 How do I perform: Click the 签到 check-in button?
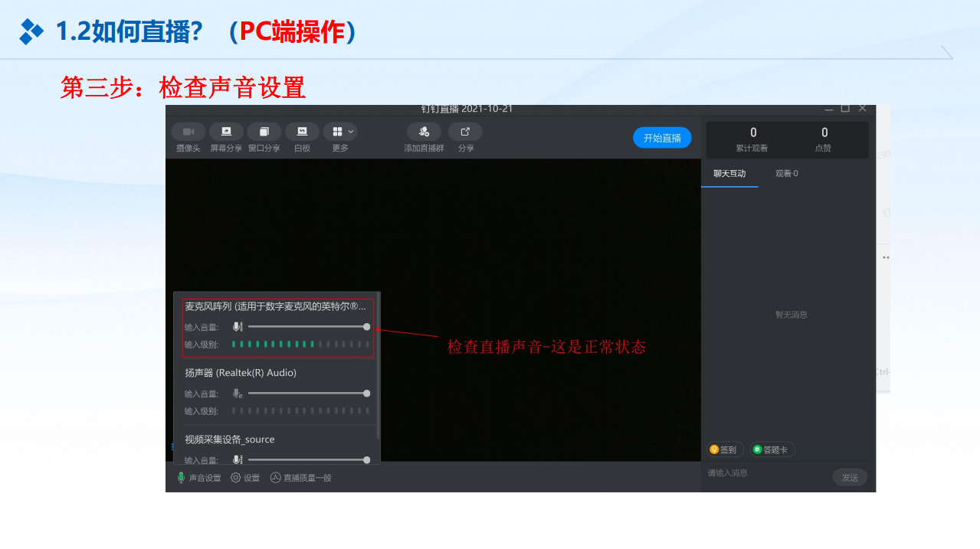click(x=724, y=449)
